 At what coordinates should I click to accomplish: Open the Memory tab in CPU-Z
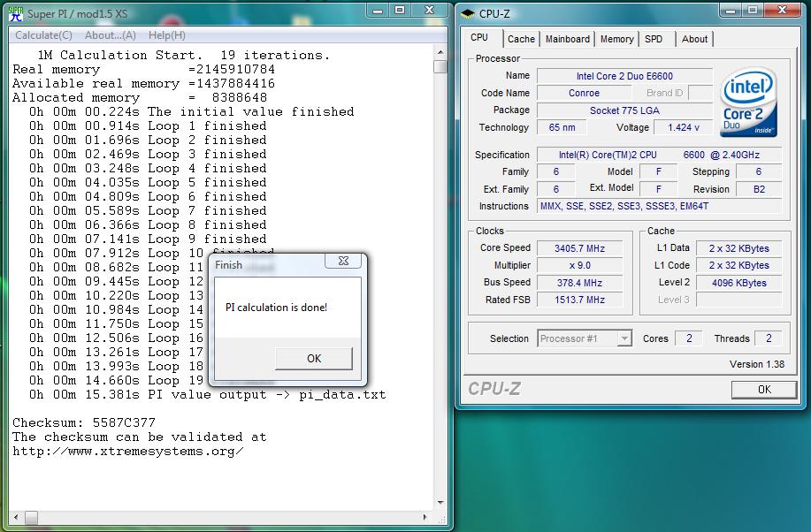(616, 39)
